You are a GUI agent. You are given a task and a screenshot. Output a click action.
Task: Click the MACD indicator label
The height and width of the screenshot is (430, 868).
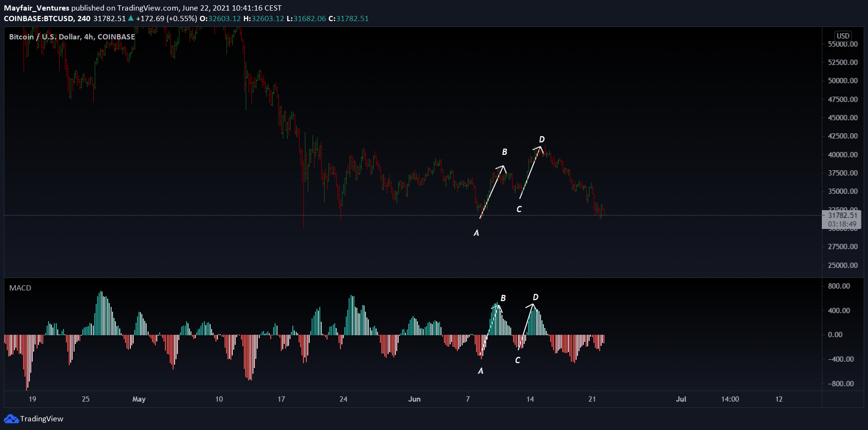point(20,288)
